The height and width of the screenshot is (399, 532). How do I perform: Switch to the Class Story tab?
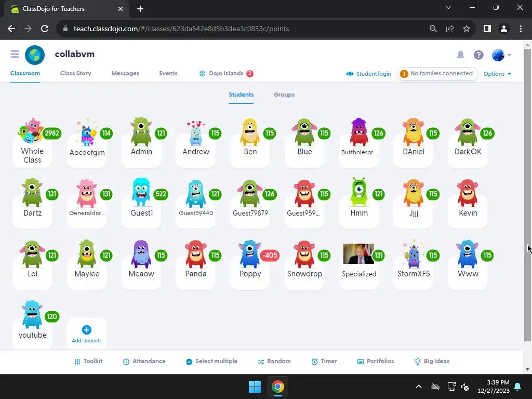pyautogui.click(x=75, y=73)
